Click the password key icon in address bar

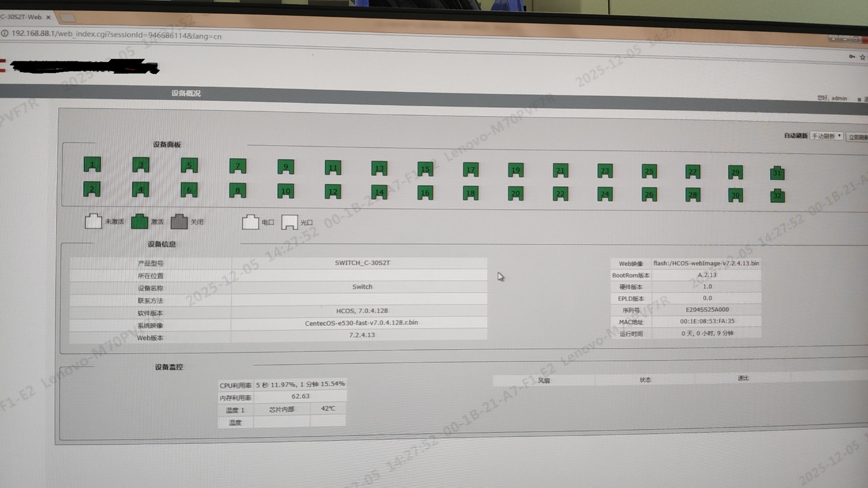[x=852, y=56]
